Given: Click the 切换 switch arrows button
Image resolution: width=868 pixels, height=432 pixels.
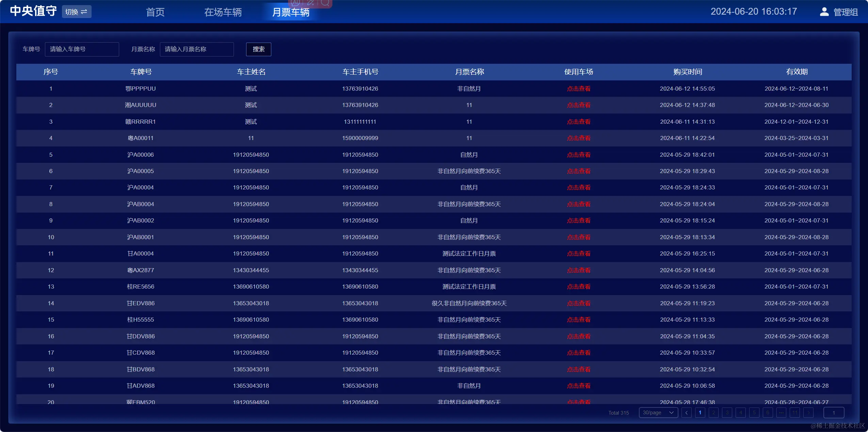Looking at the screenshot, I should pyautogui.click(x=77, y=12).
